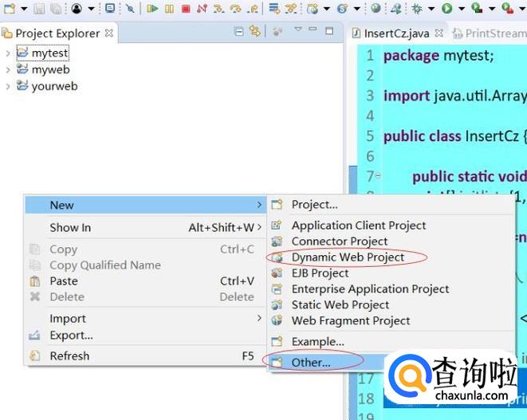The height and width of the screenshot is (420, 527).
Task: Click New in the context menu
Action: 146,205
